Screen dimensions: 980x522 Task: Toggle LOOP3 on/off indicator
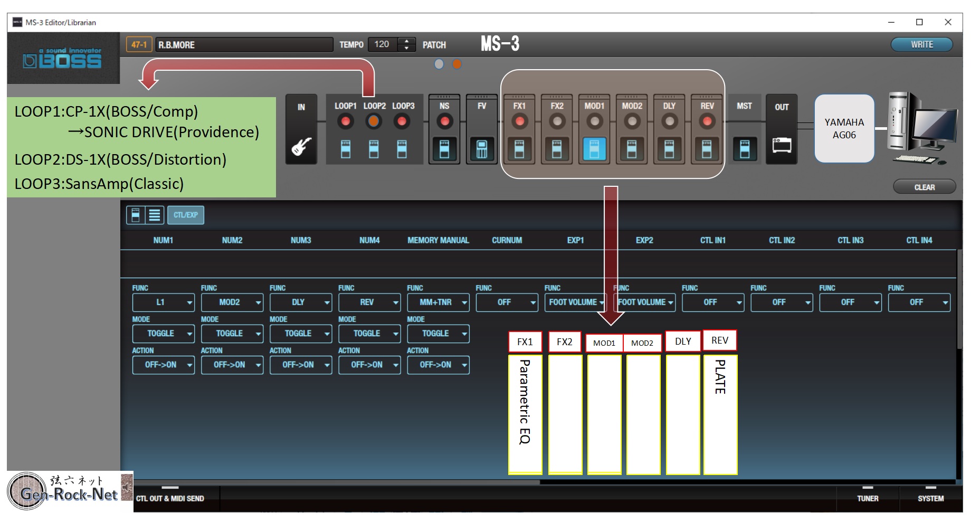pos(402,122)
